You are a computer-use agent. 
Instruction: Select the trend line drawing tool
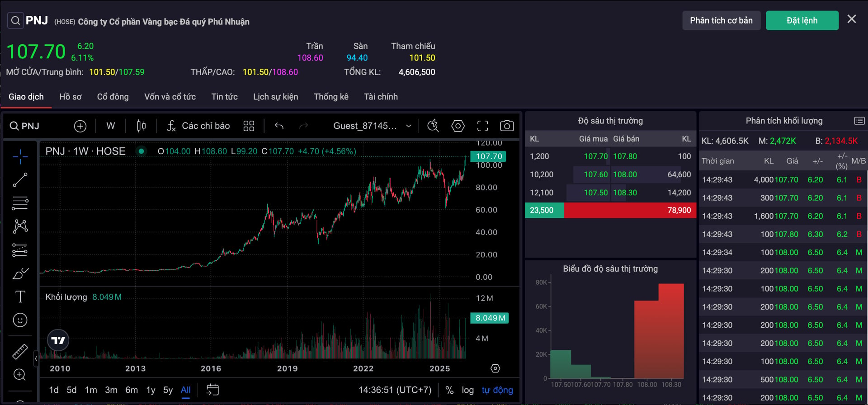click(x=20, y=180)
